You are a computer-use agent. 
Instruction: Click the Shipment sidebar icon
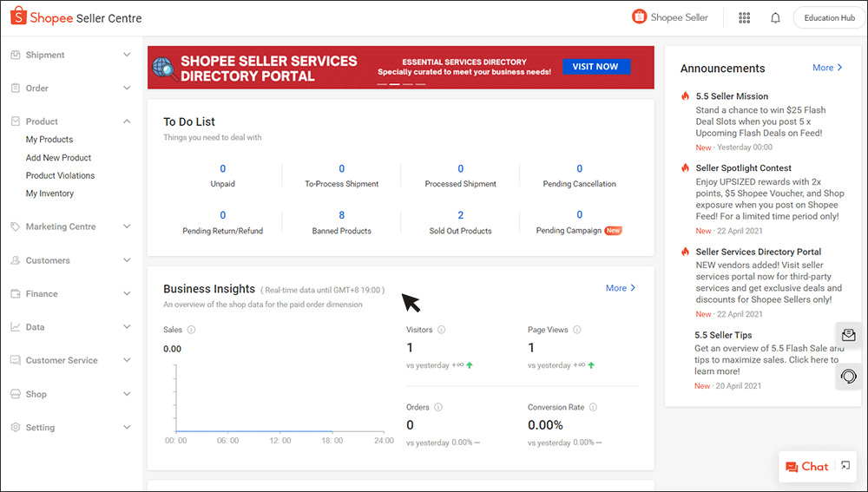16,55
